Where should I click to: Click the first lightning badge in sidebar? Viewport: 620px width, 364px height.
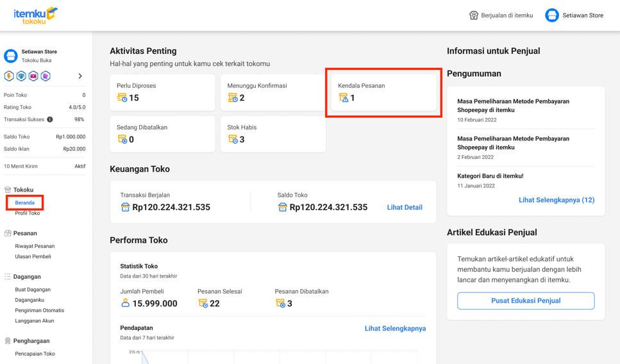coord(9,76)
